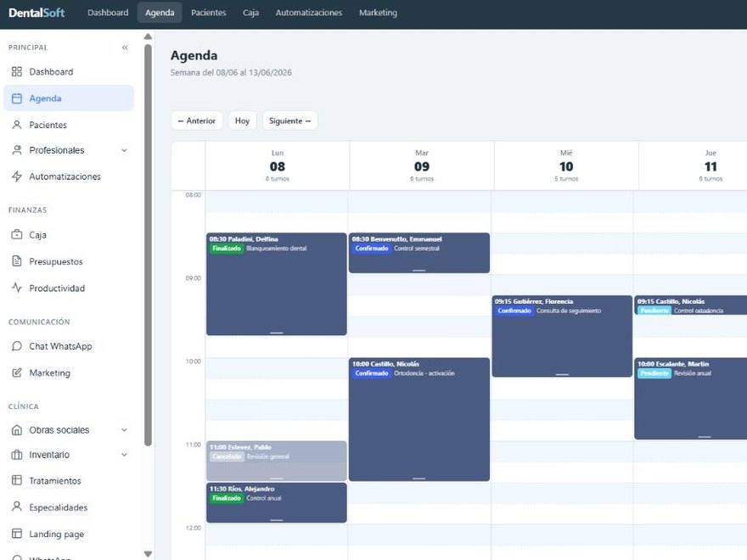Image resolution: width=747 pixels, height=560 pixels.
Task: Click the sidebar vertical scrollbar thumb
Action: click(x=149, y=244)
